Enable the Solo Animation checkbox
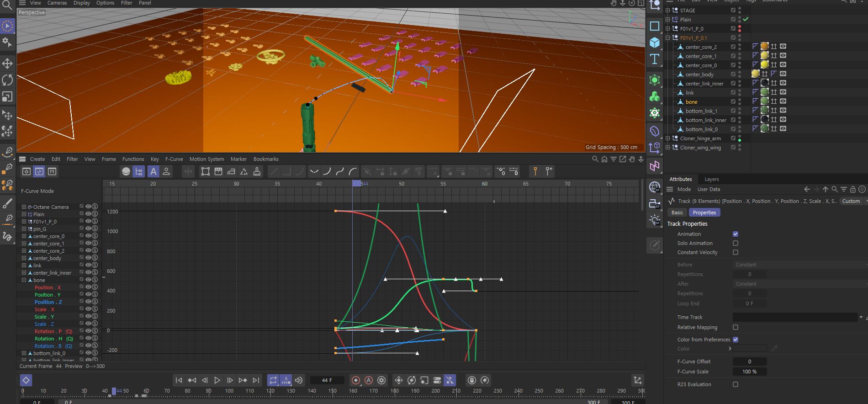868x404 pixels. tap(736, 243)
